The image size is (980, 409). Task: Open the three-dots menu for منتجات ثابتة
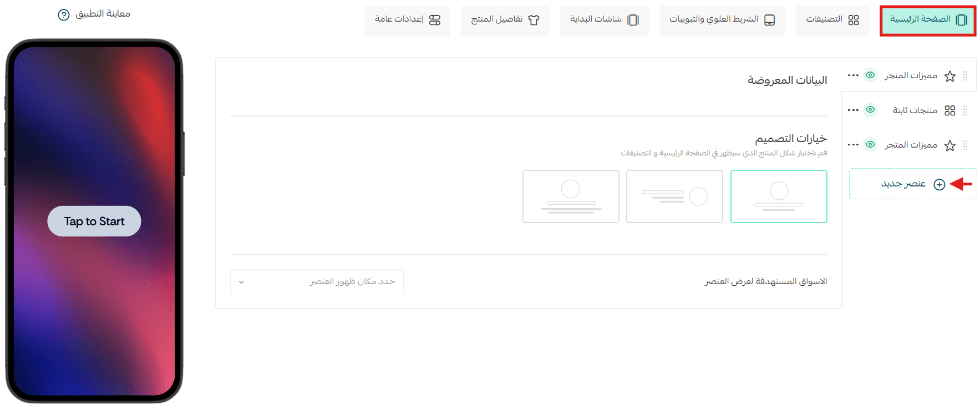[x=853, y=110]
